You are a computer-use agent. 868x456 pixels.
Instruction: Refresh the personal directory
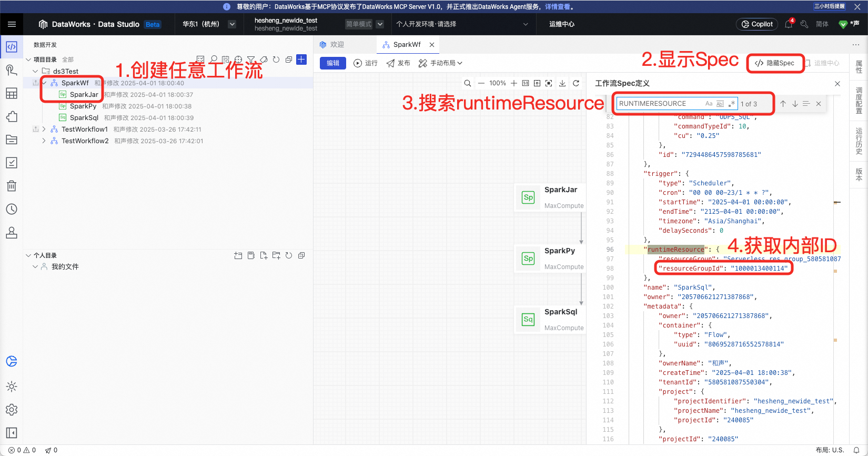pos(289,255)
